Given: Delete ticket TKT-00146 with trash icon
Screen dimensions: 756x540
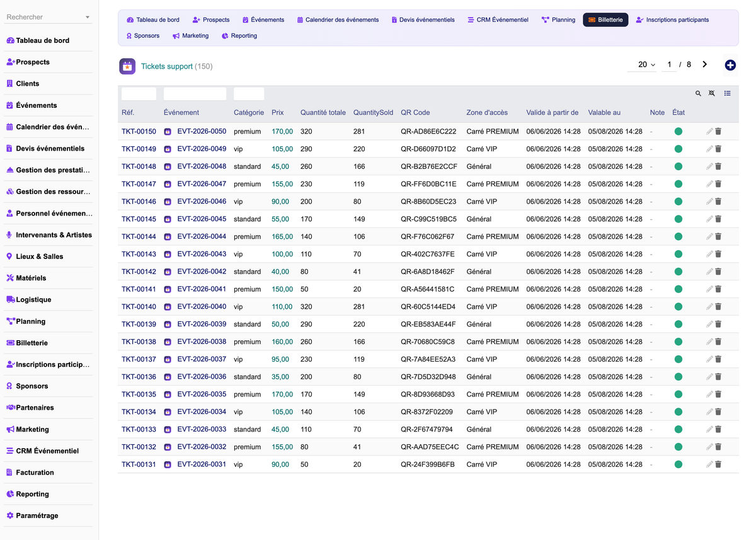Looking at the screenshot, I should [x=718, y=202].
